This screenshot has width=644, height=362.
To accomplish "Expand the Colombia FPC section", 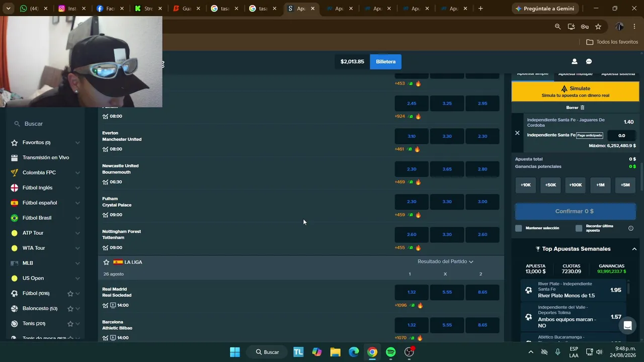I will click(x=77, y=173).
